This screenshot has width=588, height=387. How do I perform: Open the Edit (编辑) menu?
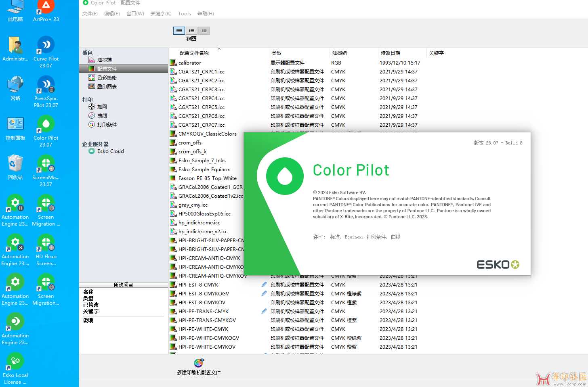112,14
